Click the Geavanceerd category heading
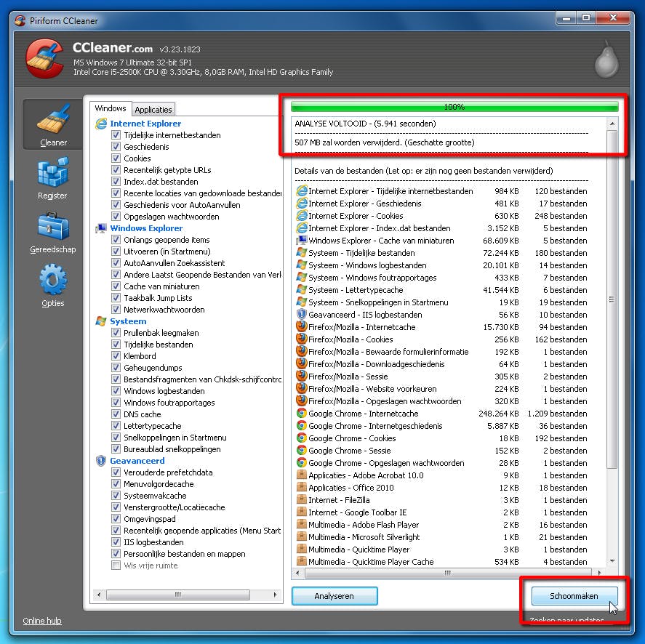The width and height of the screenshot is (645, 644). 137,461
